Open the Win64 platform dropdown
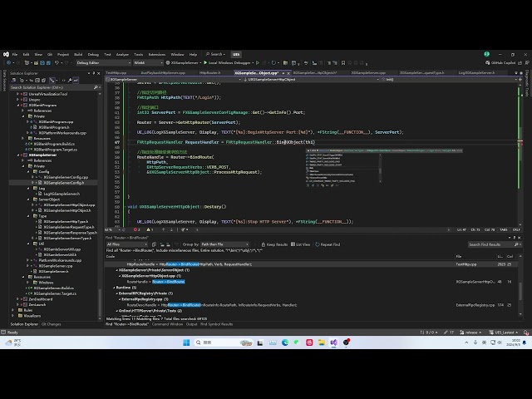This screenshot has height=399, width=532. point(148,63)
